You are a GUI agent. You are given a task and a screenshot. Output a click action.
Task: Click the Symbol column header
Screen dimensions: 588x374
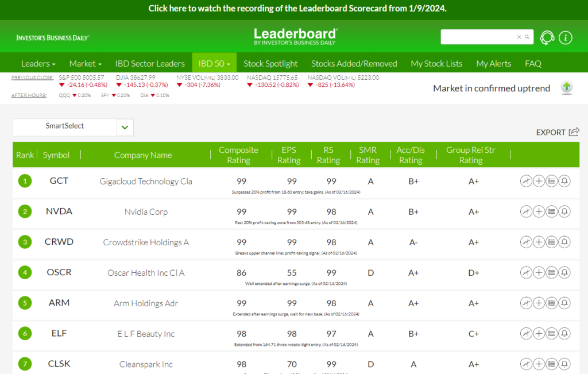click(x=56, y=155)
